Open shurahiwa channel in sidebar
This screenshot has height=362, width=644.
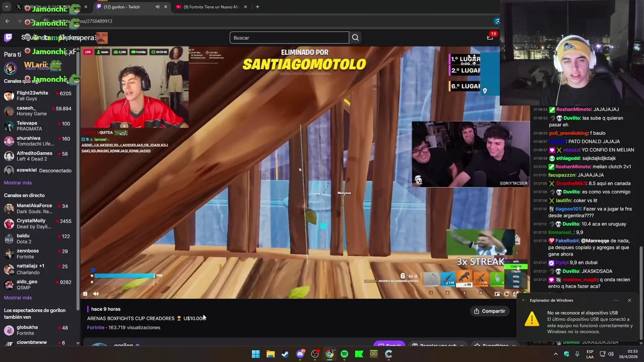coord(38,141)
